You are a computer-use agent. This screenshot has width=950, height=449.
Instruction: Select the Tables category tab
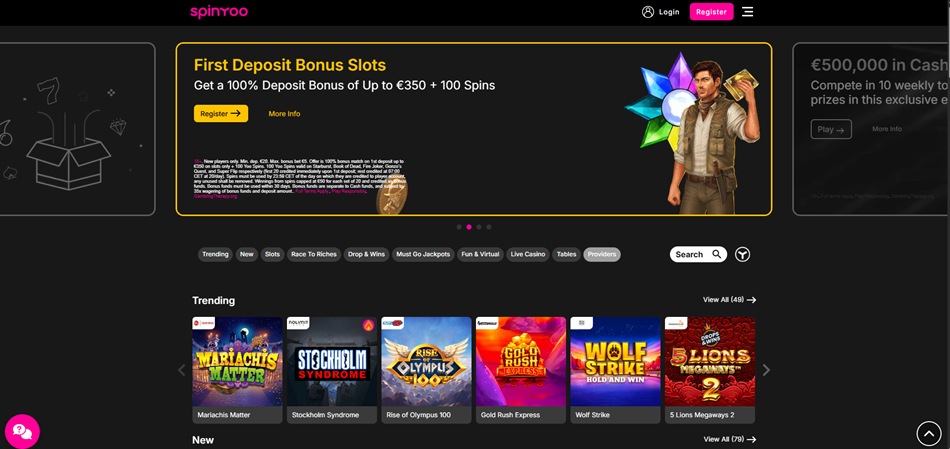[x=566, y=254]
